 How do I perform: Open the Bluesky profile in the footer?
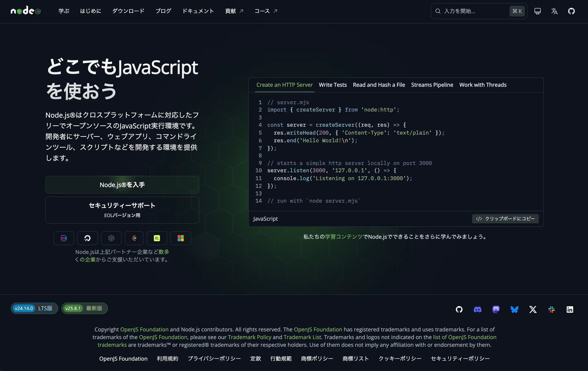[515, 309]
